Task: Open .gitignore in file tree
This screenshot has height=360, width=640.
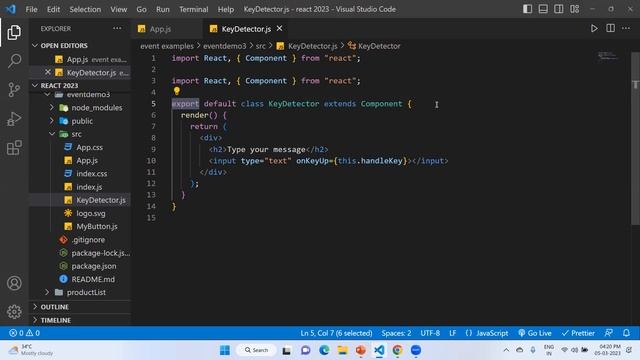Action: click(88, 240)
